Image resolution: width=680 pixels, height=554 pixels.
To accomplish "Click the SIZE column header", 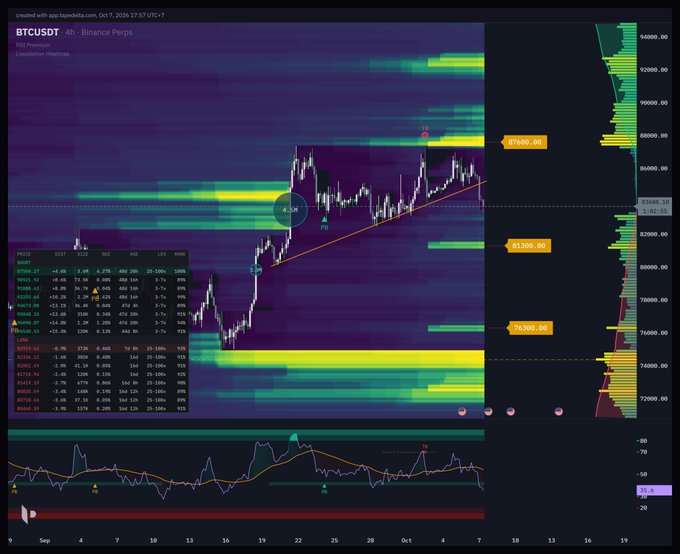I will coord(82,254).
